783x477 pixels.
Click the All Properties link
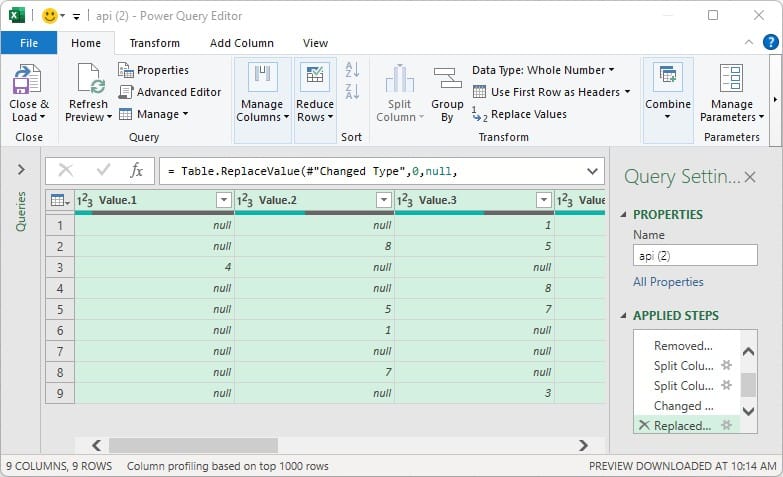668,282
